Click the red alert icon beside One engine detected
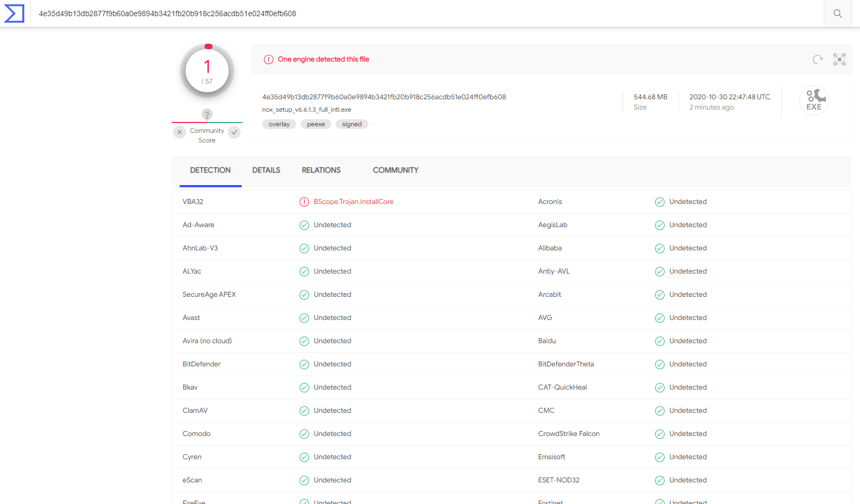860x504 pixels. point(269,59)
